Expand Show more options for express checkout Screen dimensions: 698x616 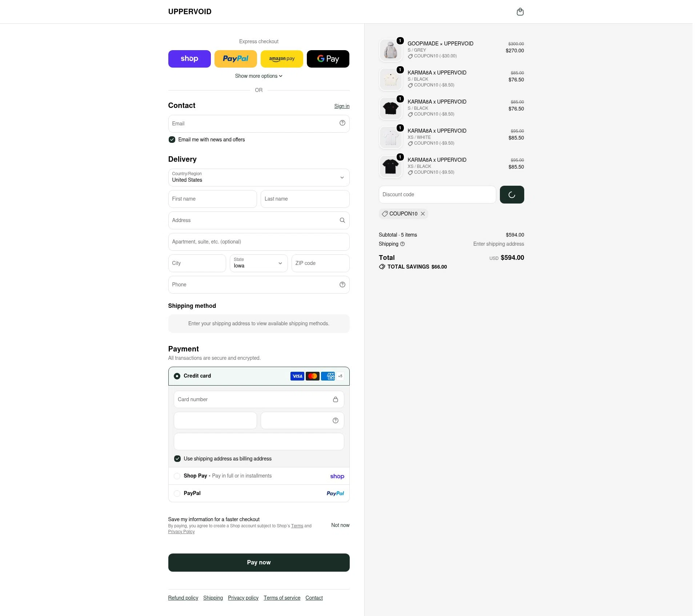coord(258,76)
